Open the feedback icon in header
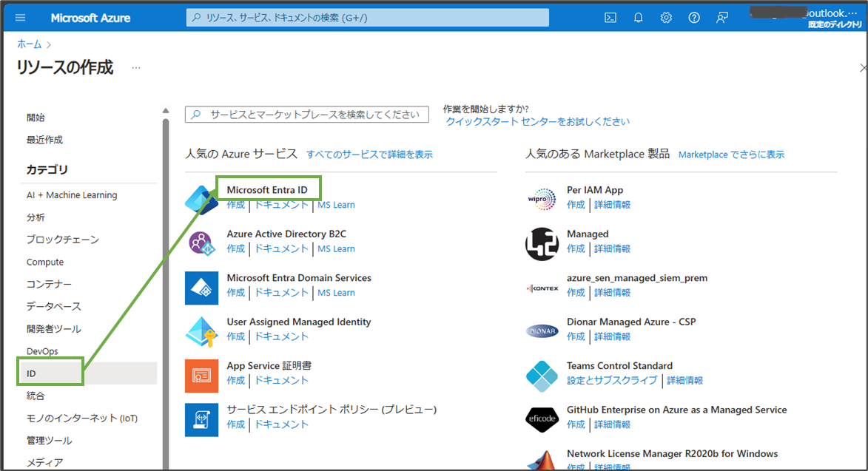 (722, 18)
